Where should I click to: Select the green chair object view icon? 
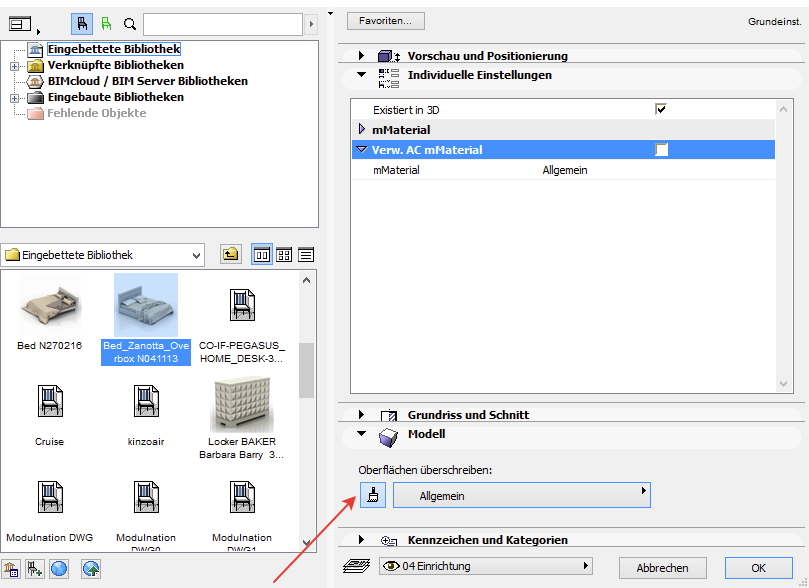(x=106, y=24)
